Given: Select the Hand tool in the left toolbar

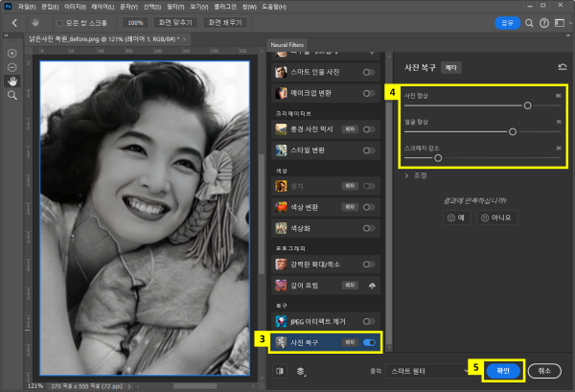Looking at the screenshot, I should (x=12, y=81).
